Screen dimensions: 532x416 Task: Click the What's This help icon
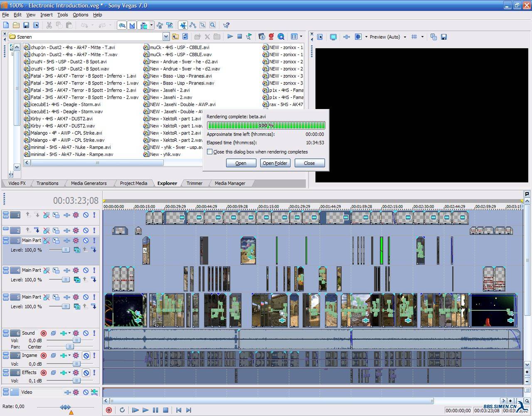click(x=226, y=25)
